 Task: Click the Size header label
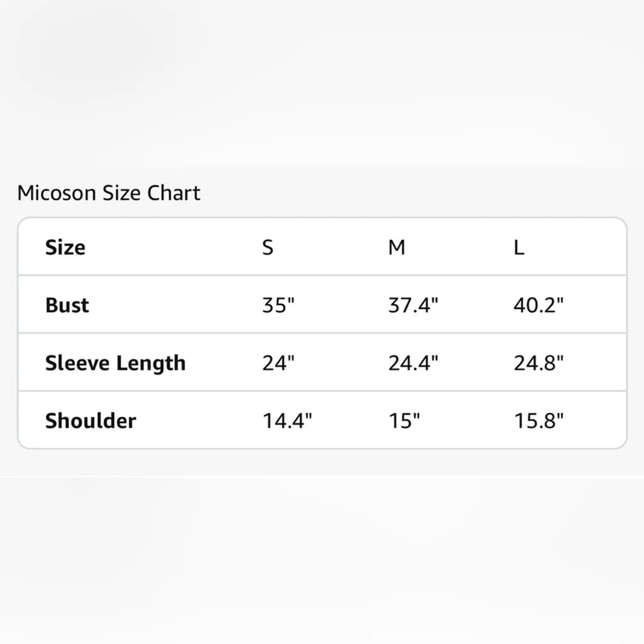65,247
